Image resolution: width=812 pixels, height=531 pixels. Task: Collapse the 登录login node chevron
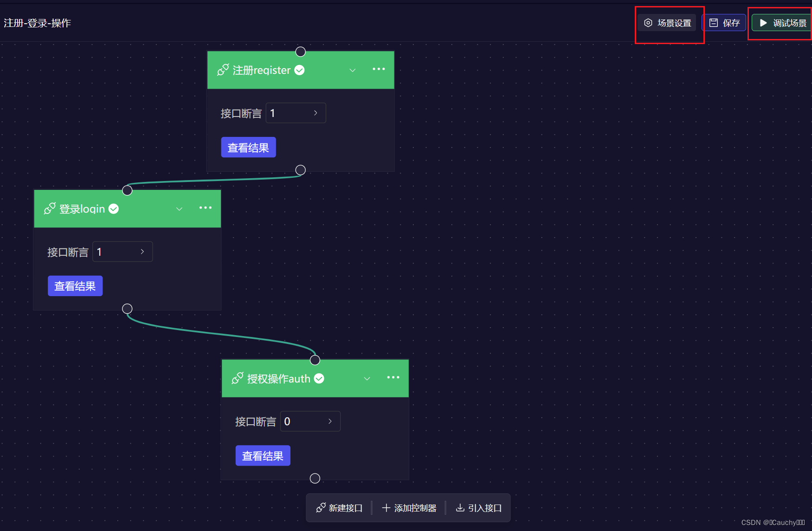[179, 209]
